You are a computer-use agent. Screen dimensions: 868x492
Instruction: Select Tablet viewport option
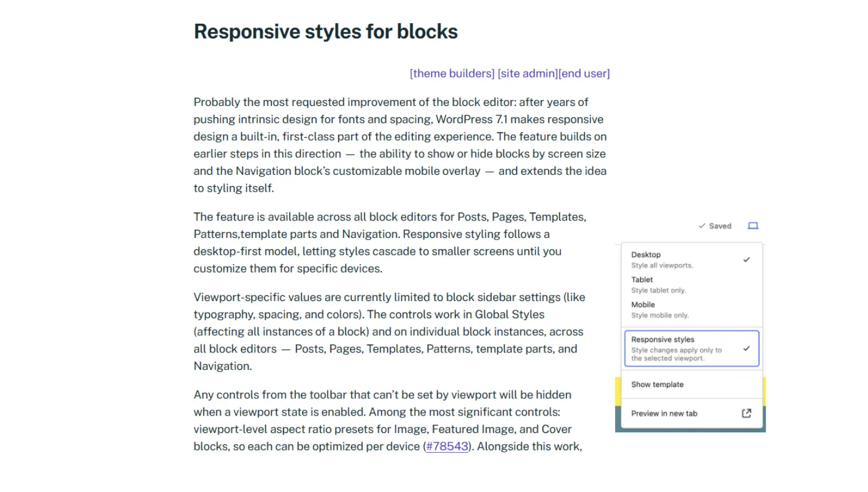(692, 284)
